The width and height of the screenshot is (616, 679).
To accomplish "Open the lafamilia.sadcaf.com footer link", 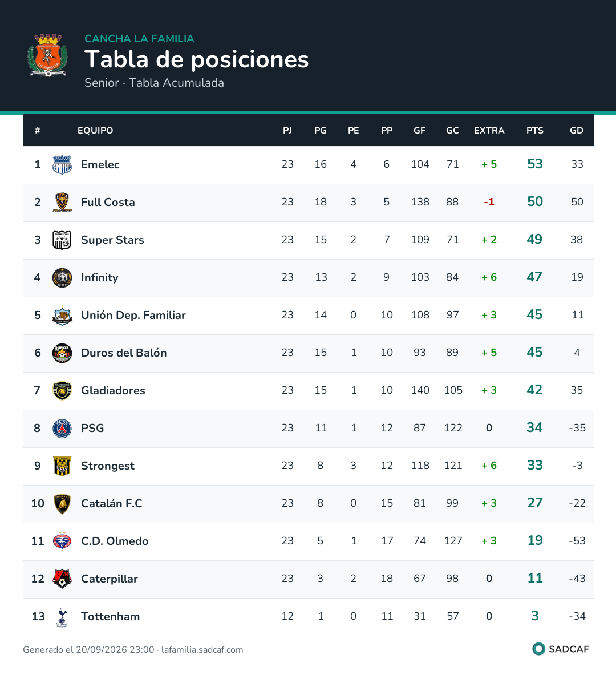I will coord(202,649).
